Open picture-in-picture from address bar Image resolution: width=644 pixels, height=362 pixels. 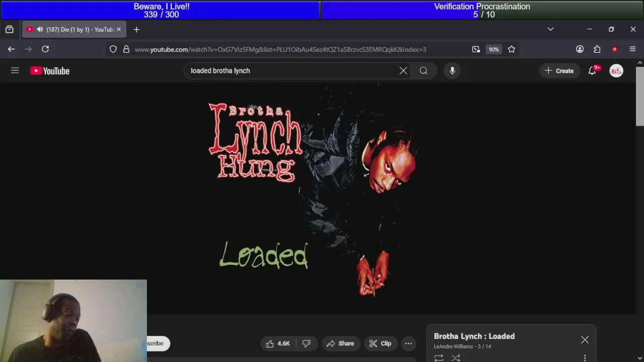[x=476, y=49]
